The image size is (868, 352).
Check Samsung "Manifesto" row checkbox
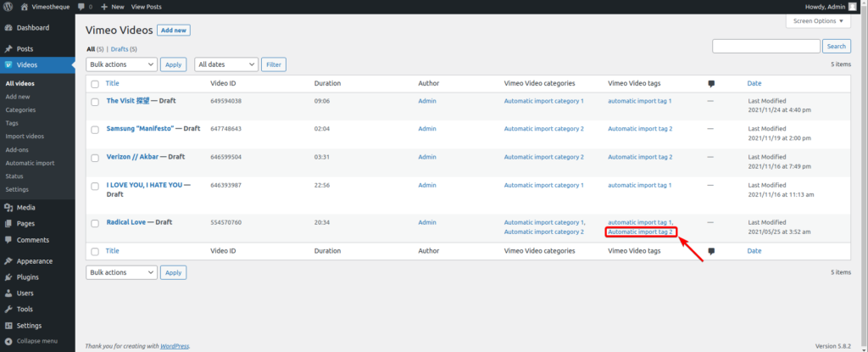click(95, 129)
